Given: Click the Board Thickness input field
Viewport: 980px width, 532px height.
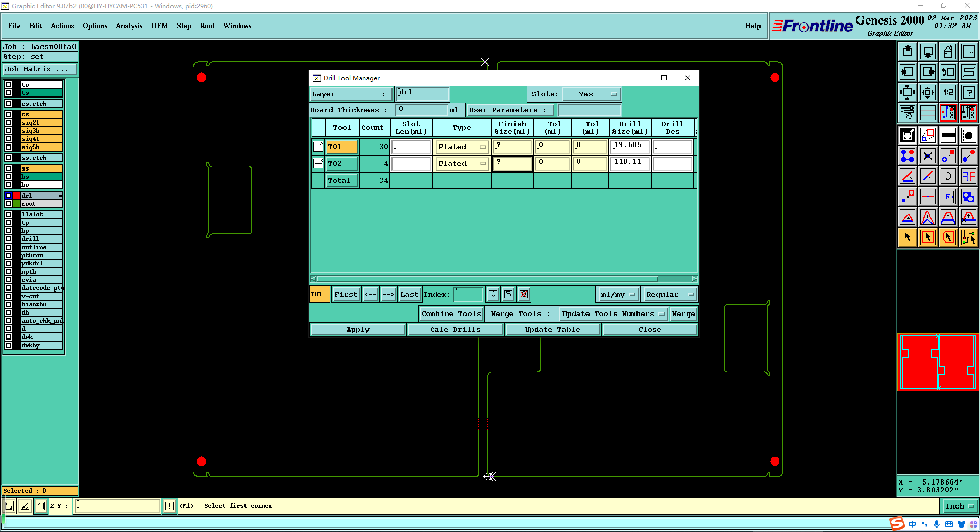Looking at the screenshot, I should pos(422,110).
